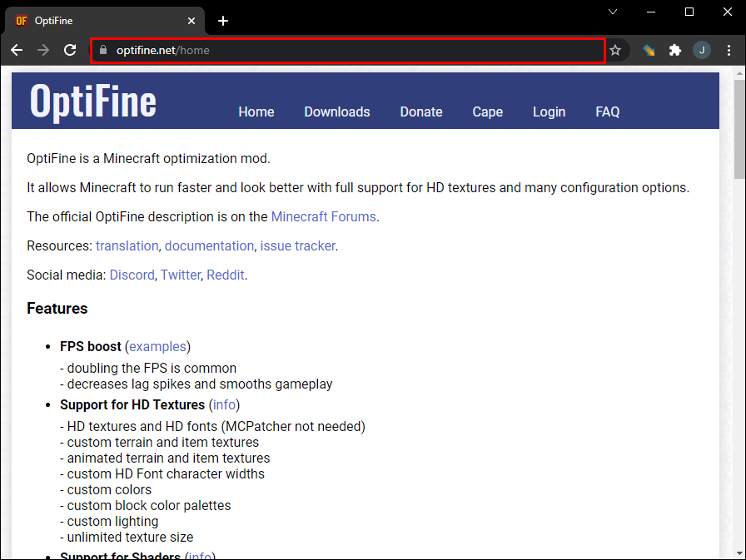Image resolution: width=746 pixels, height=560 pixels.
Task: Open the FAQ navigation item
Action: point(608,112)
